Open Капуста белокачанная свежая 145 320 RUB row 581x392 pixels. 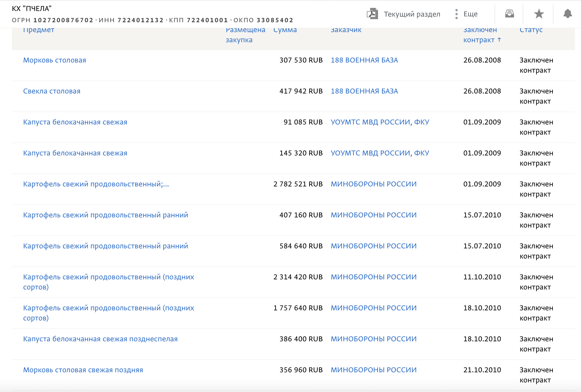(75, 153)
